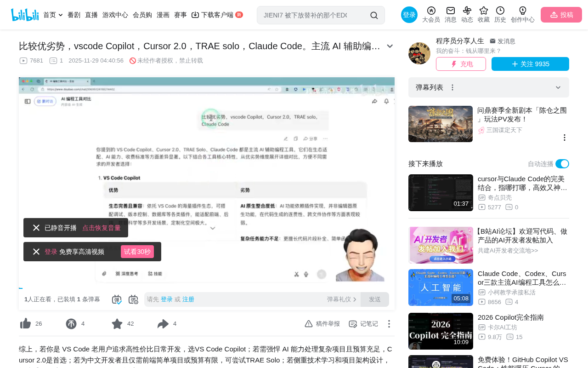Open the 弹幕列表 options dots
Viewport: 588px width, 368px height.
pyautogui.click(x=452, y=87)
